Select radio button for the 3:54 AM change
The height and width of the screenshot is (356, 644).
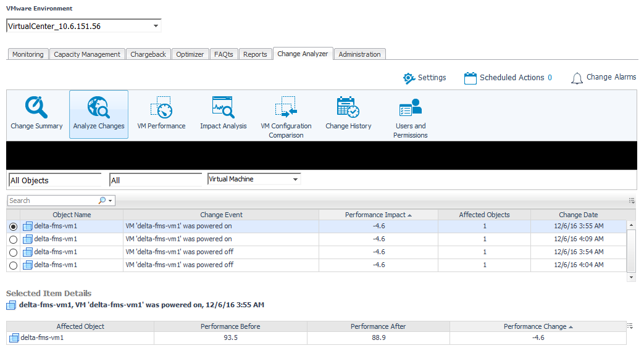coord(13,252)
